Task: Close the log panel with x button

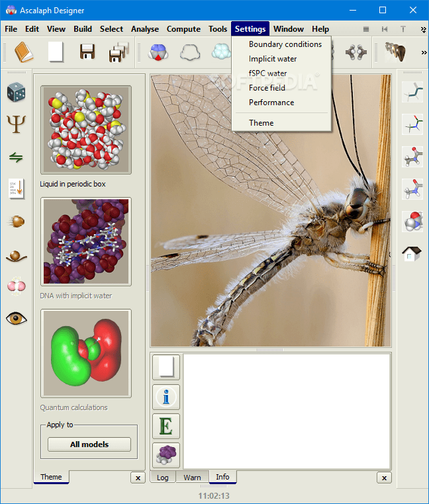Action: 384,478
